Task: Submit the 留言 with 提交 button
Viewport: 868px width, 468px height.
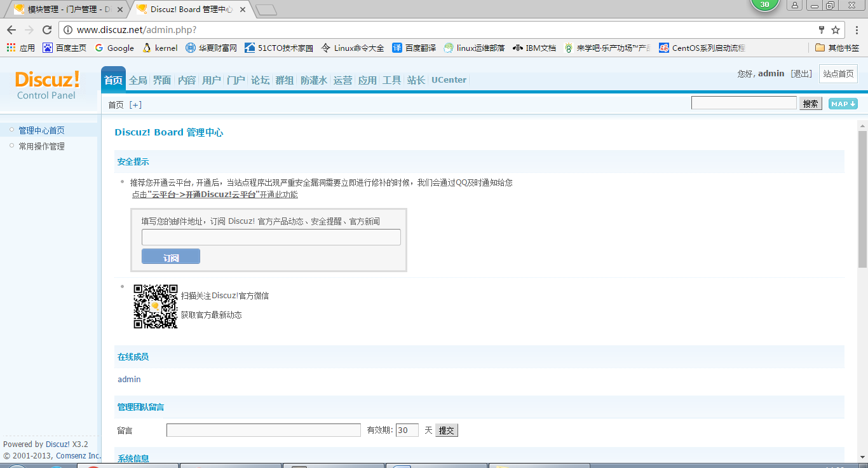Action: (447, 430)
